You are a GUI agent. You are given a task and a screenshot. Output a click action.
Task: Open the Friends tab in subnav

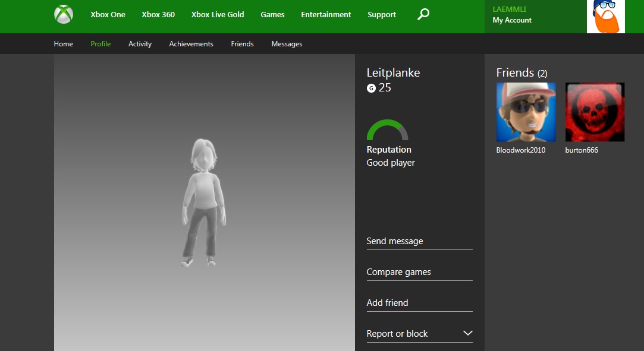(243, 44)
